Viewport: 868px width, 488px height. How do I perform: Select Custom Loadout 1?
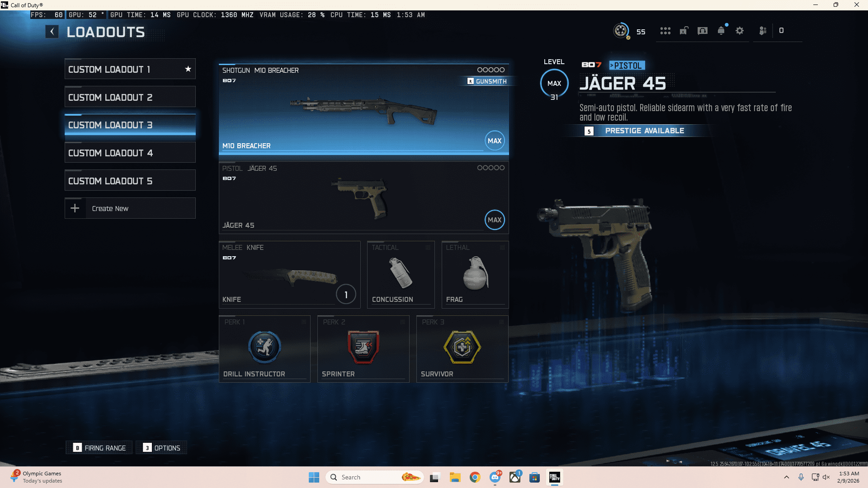[x=130, y=69]
